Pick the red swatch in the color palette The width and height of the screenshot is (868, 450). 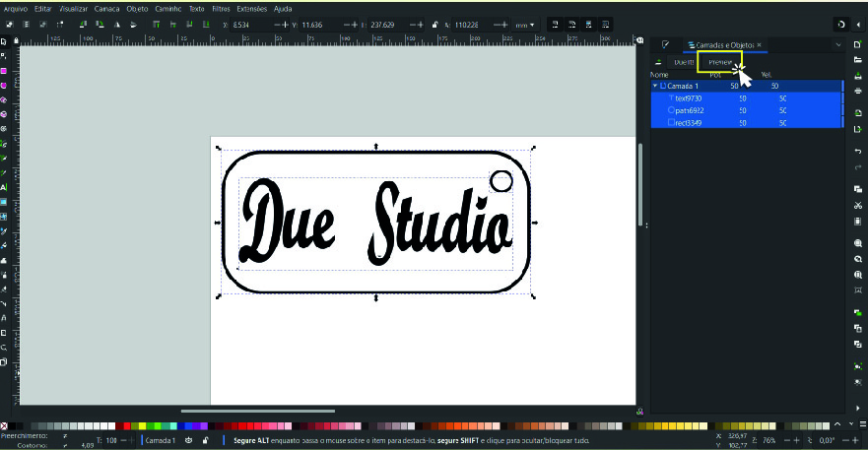pos(129,425)
